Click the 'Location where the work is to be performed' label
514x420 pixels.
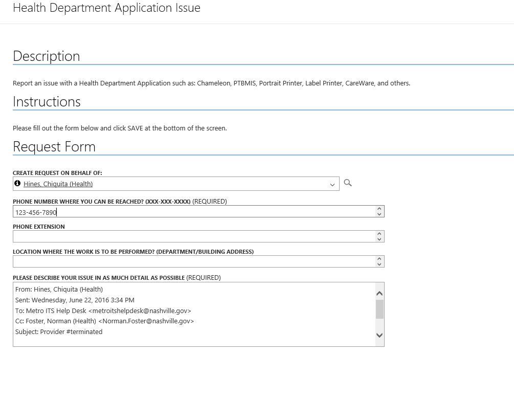[133, 252]
